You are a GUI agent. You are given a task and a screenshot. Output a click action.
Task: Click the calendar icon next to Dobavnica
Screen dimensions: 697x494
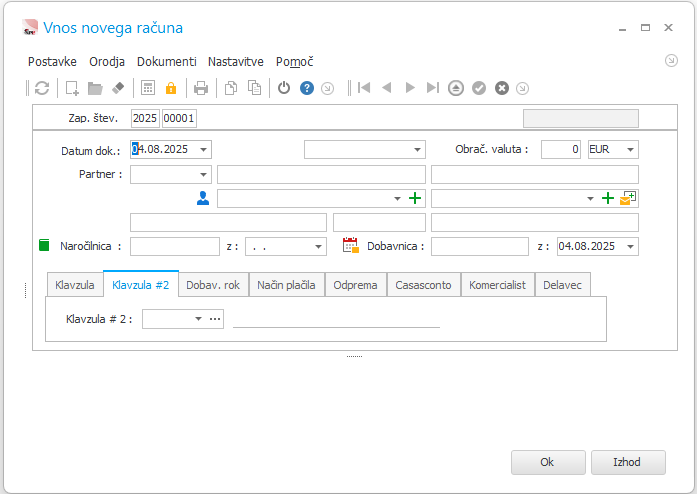coord(350,245)
